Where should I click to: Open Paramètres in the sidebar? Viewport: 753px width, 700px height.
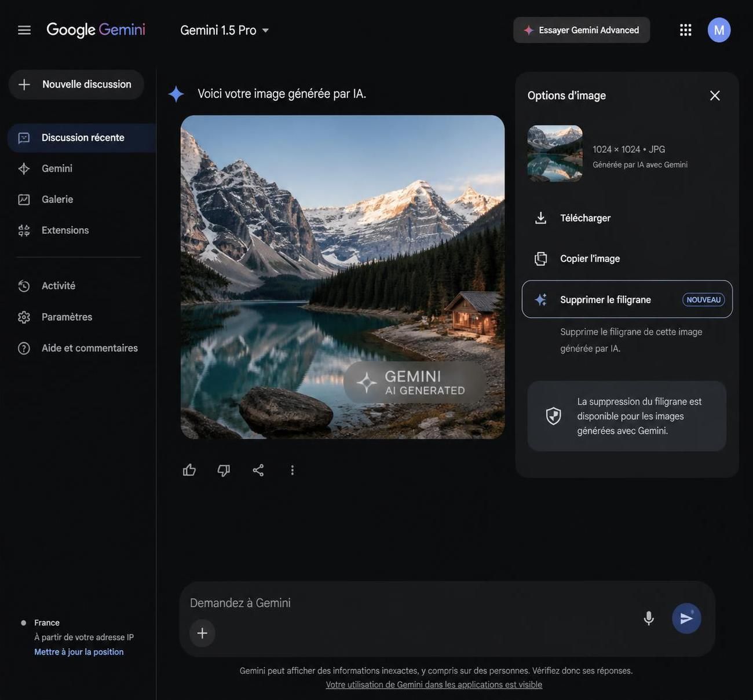coord(67,317)
